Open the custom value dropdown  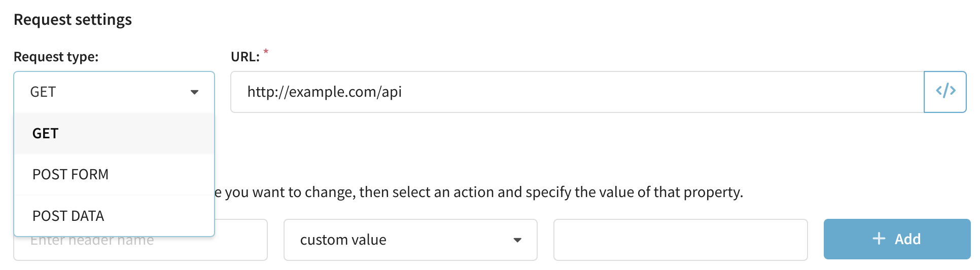tap(410, 240)
